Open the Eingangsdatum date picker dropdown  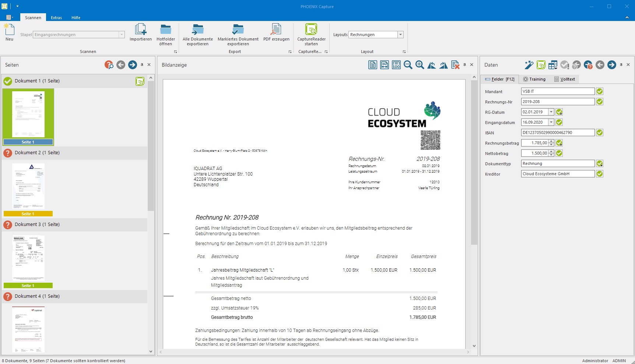click(x=551, y=122)
